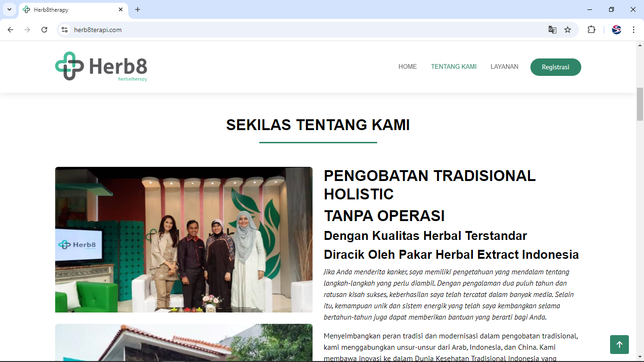644x362 pixels.
Task: Click 'Dengan Kualitas Herbal Terstandar' text
Action: coord(425,236)
